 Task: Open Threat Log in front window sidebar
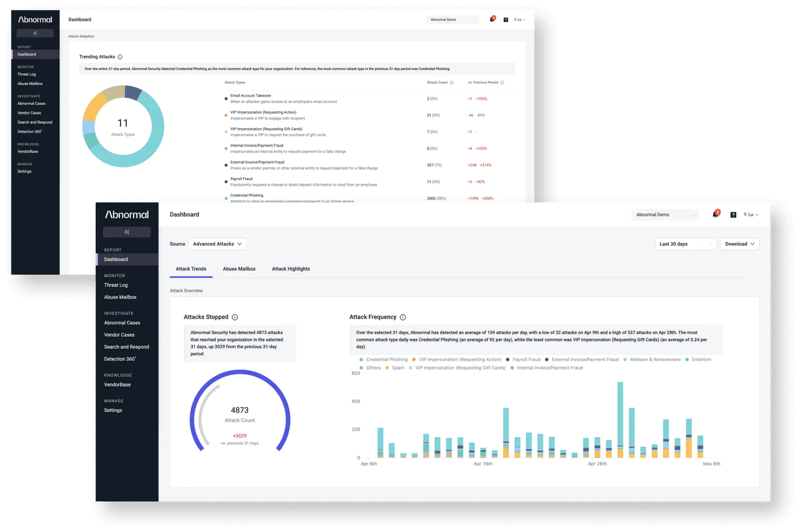(116, 285)
